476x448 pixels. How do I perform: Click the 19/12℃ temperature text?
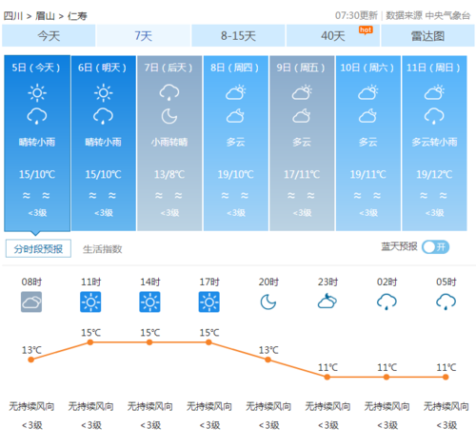(x=434, y=174)
